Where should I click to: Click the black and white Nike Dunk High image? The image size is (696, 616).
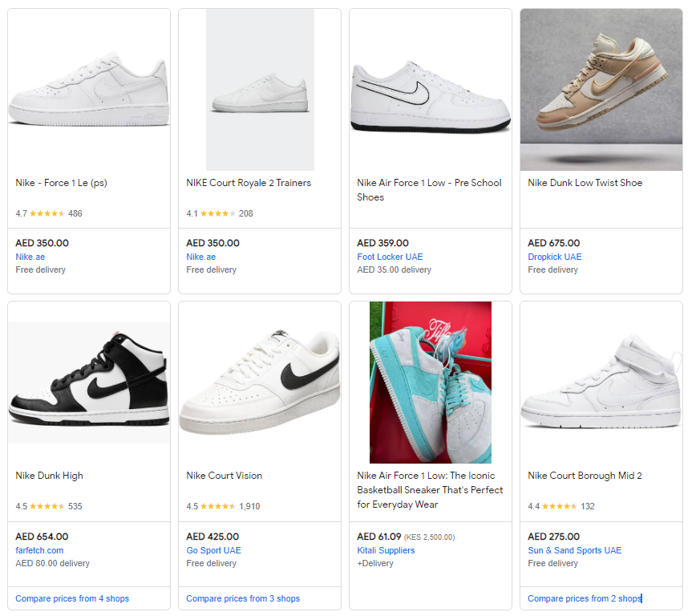tap(89, 383)
